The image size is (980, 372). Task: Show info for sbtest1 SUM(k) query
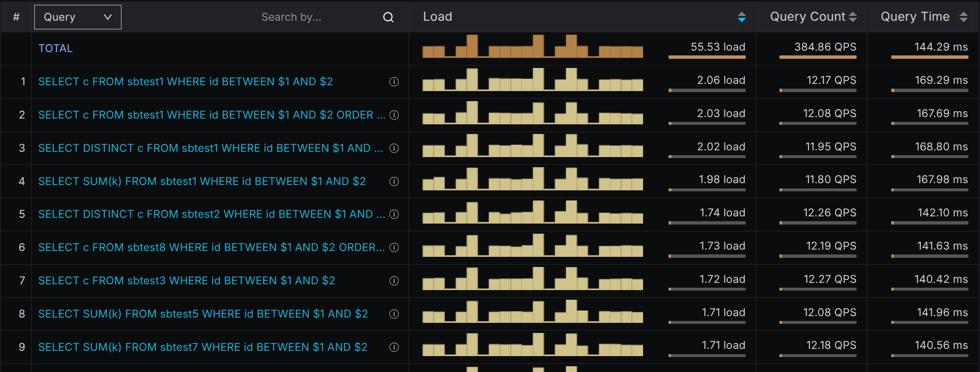point(394,182)
